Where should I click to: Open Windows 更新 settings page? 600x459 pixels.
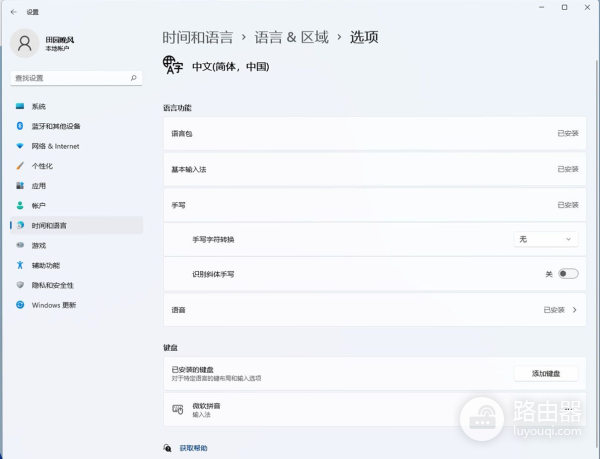tap(77, 305)
